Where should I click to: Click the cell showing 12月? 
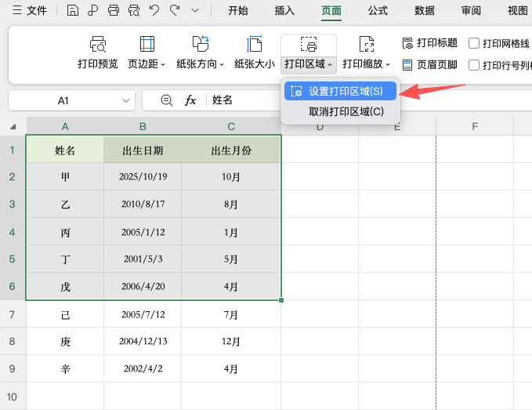[x=231, y=341]
